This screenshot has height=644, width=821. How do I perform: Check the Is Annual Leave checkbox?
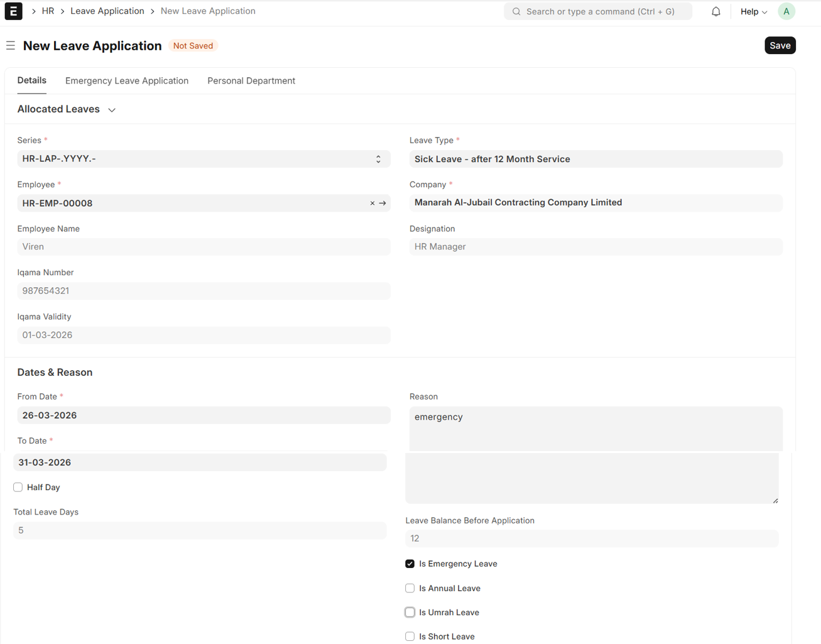click(x=410, y=589)
